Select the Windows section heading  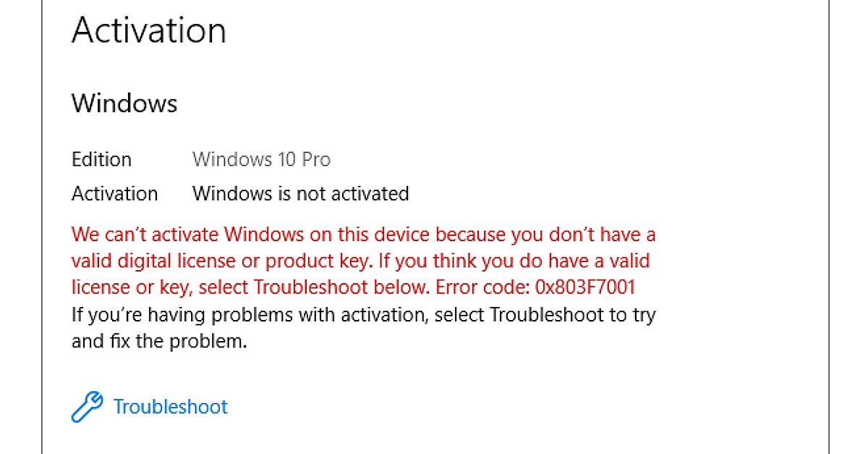(124, 104)
